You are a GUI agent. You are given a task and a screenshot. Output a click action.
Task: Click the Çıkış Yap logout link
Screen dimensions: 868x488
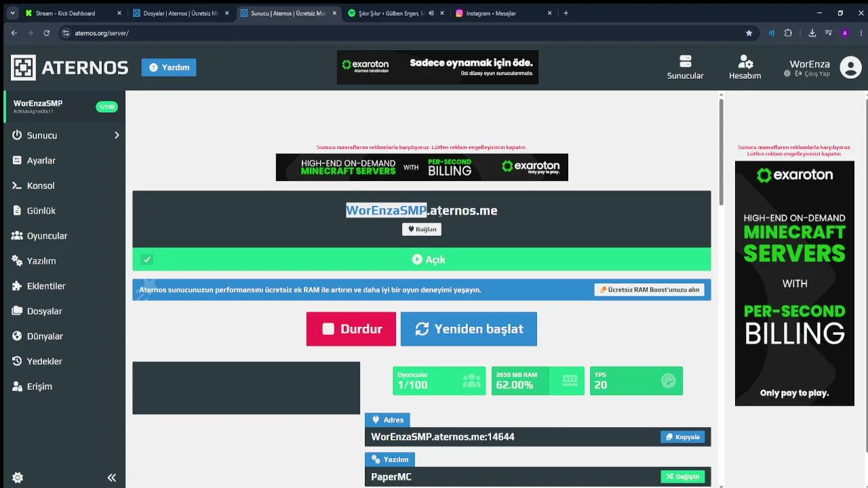click(812, 74)
